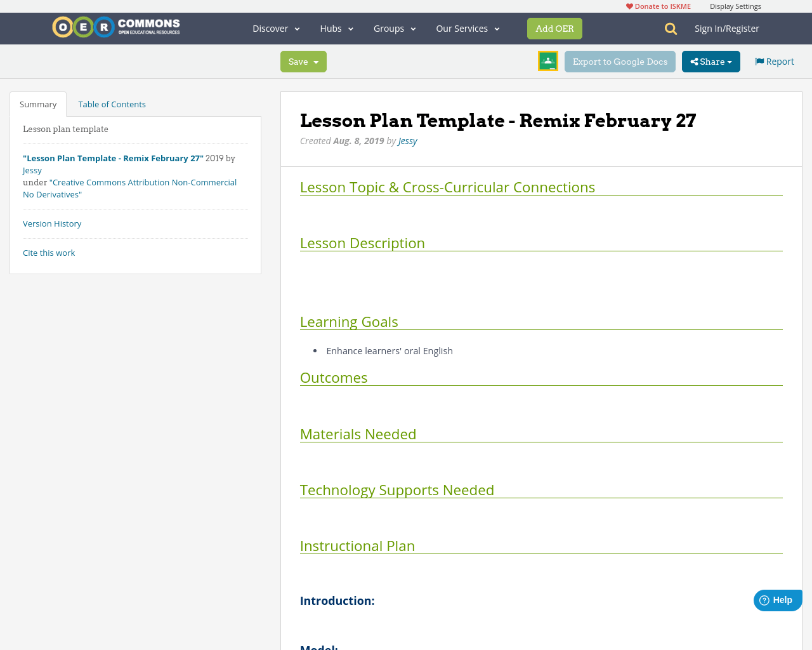The width and height of the screenshot is (812, 650).
Task: Toggle Display Settings panel
Action: tap(735, 5)
